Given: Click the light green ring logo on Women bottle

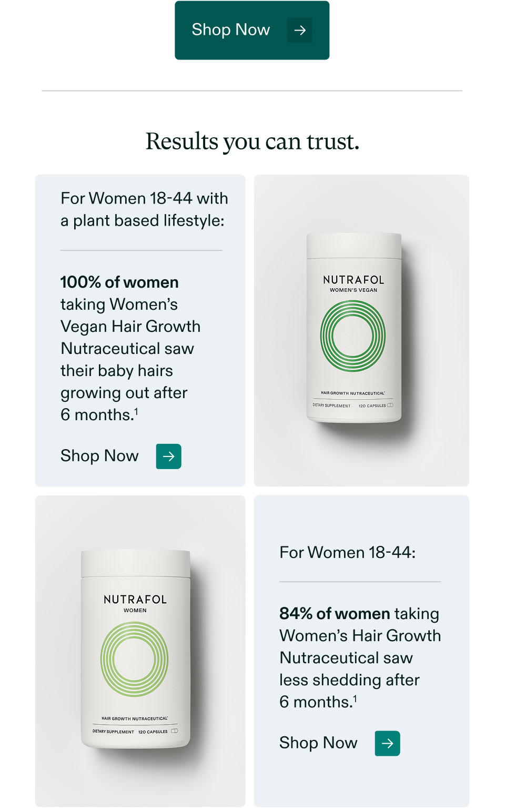Looking at the screenshot, I should pos(135,659).
